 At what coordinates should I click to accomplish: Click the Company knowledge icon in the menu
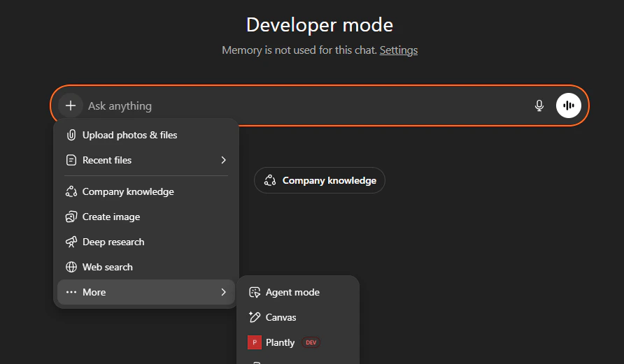[71, 191]
